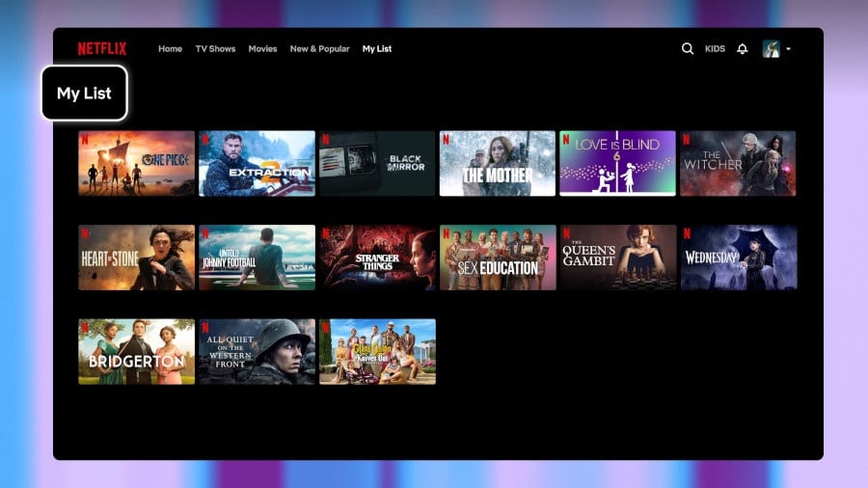The width and height of the screenshot is (868, 488).
Task: Open the Heart of Stone title card
Action: (x=136, y=258)
